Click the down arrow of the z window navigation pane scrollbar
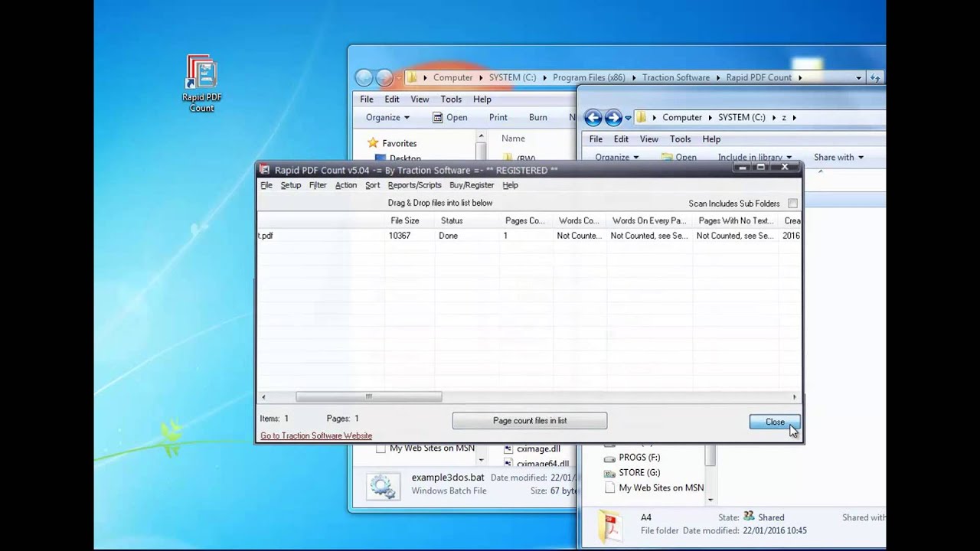 [x=710, y=499]
